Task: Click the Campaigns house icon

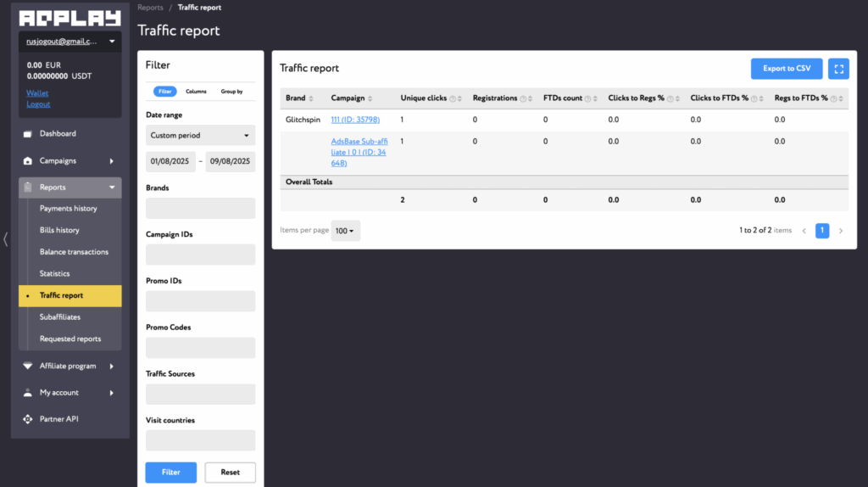Action: pos(28,161)
